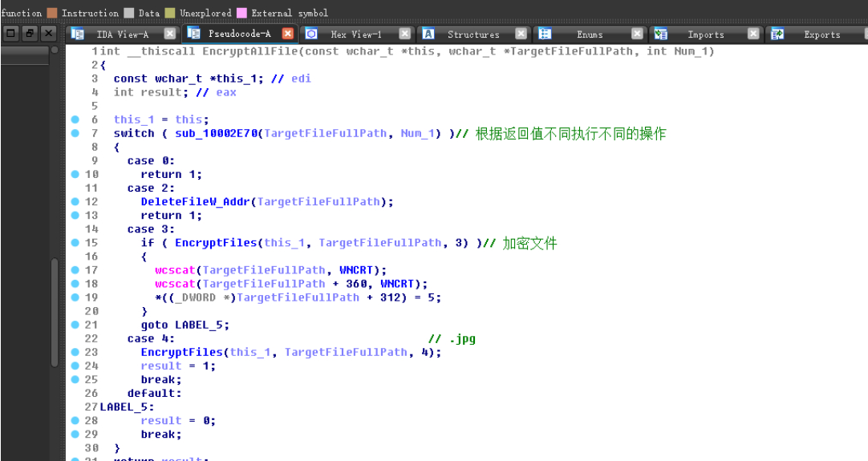Close the Structures tab

coord(521,34)
